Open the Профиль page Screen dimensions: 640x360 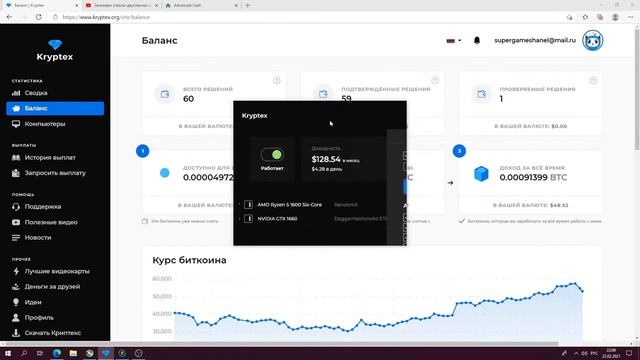tap(39, 318)
